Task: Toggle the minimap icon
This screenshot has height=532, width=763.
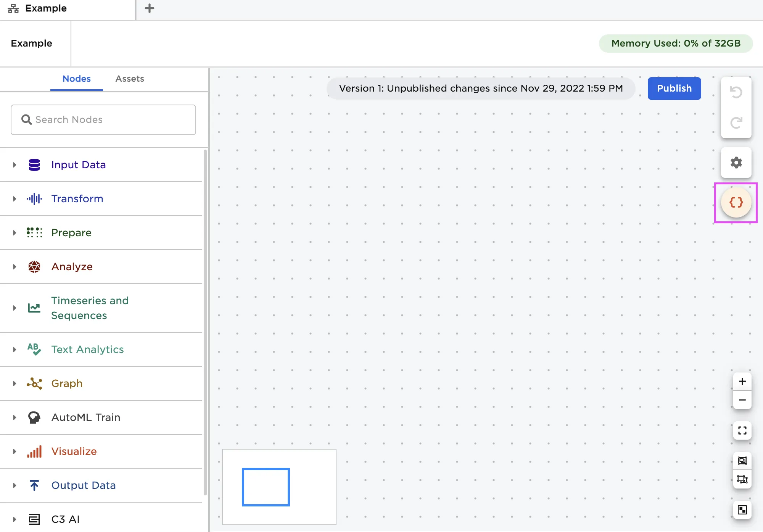Action: pos(742,510)
